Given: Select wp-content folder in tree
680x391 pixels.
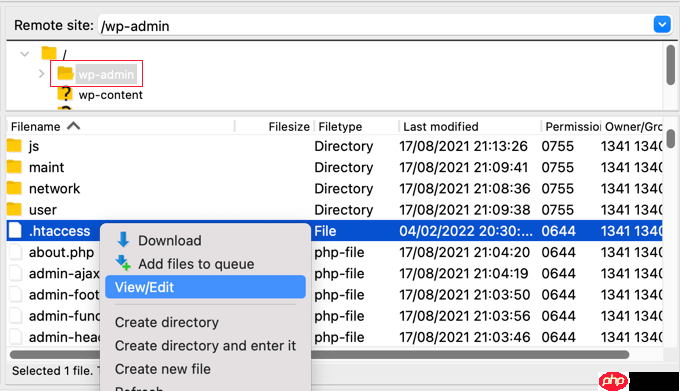Looking at the screenshot, I should pyautogui.click(x=111, y=95).
